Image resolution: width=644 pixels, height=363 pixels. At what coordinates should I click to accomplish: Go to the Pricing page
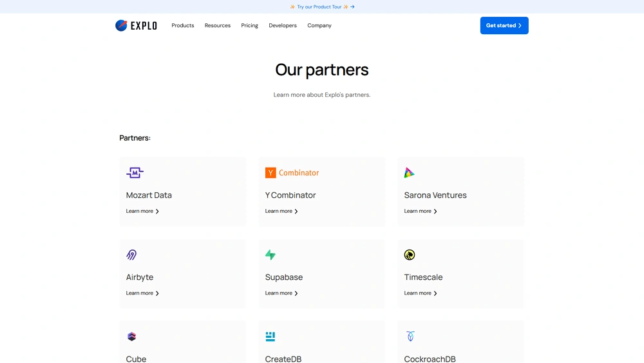(x=250, y=26)
